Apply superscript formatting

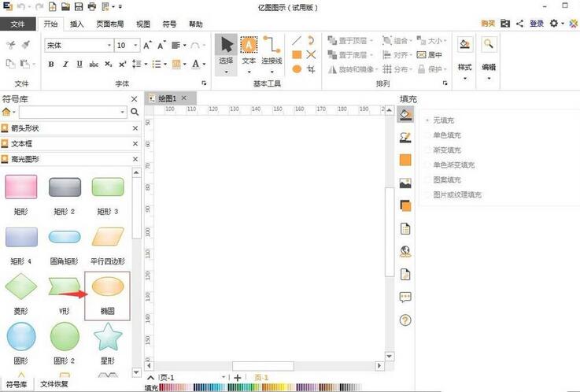point(123,64)
